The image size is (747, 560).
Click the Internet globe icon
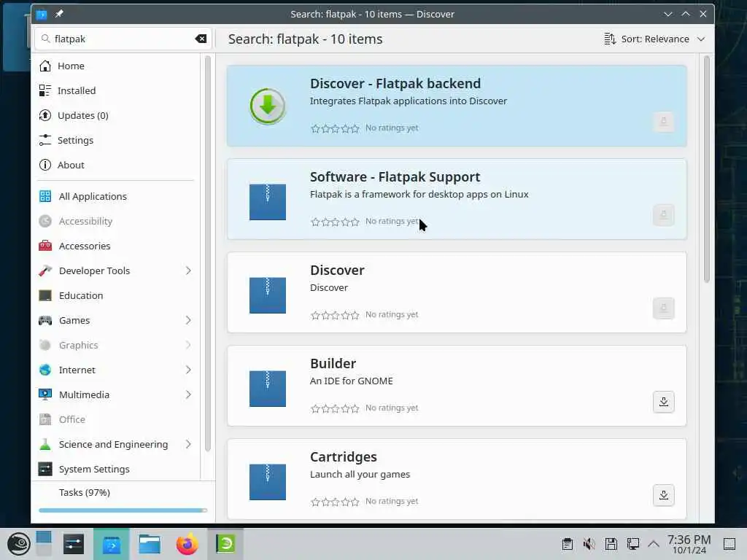[x=45, y=370]
